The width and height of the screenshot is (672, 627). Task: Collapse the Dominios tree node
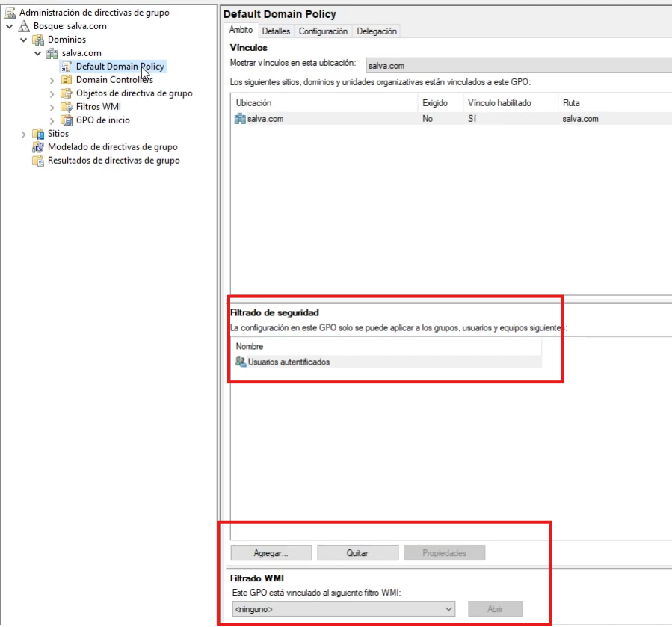tap(23, 40)
